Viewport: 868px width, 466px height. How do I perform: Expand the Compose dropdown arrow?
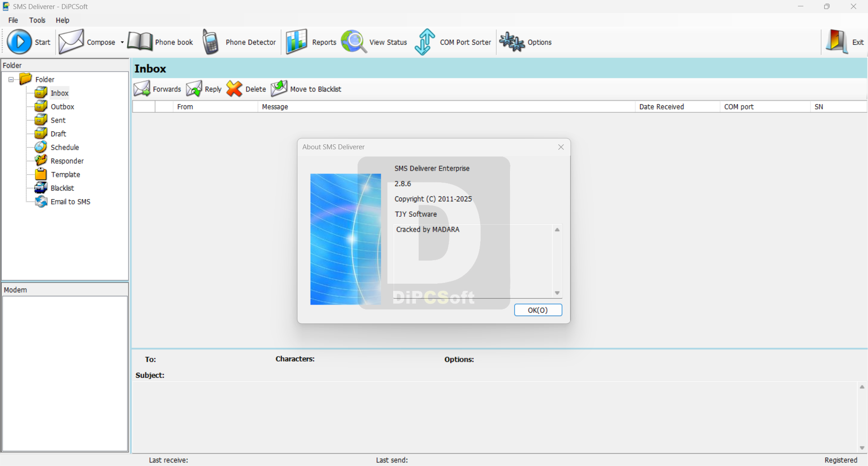coord(122,42)
